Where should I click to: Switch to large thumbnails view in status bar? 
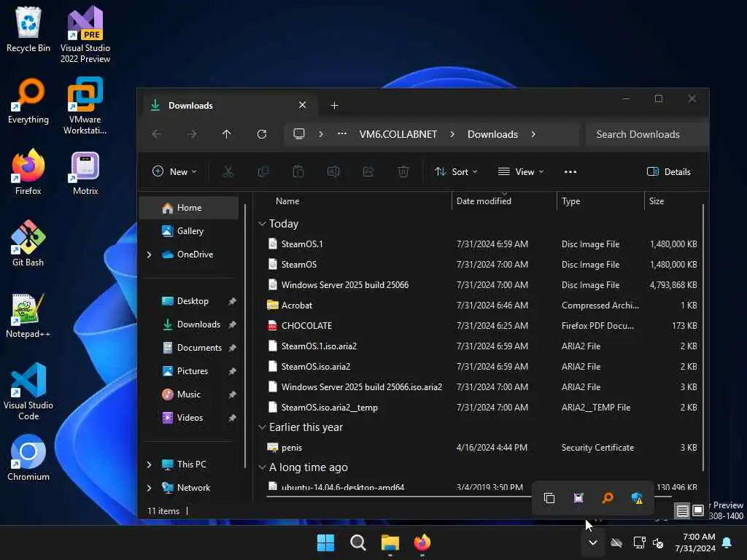pyautogui.click(x=698, y=511)
